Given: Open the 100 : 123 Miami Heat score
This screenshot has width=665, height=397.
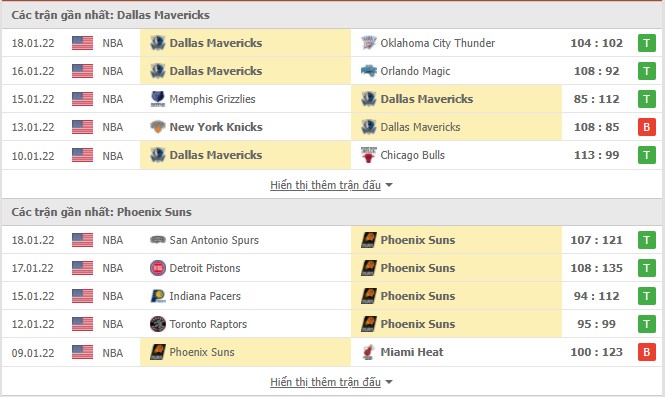Looking at the screenshot, I should (596, 352).
